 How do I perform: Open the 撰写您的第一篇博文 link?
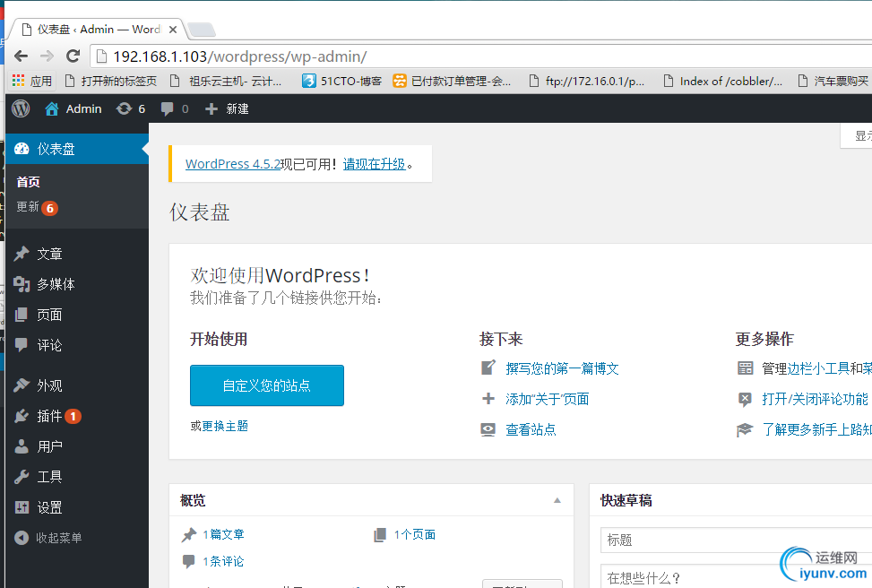562,368
